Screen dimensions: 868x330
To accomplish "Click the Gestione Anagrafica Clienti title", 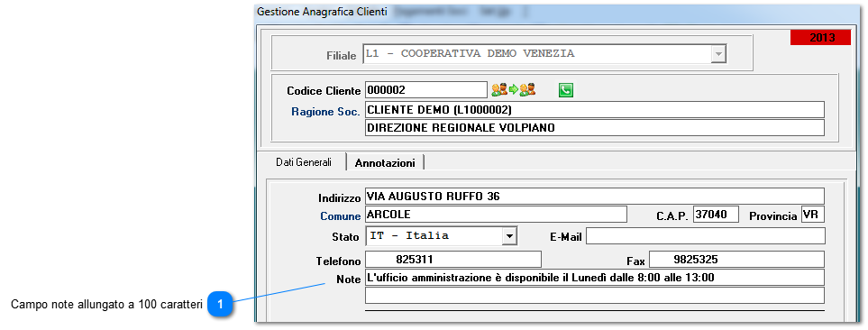I will [322, 12].
